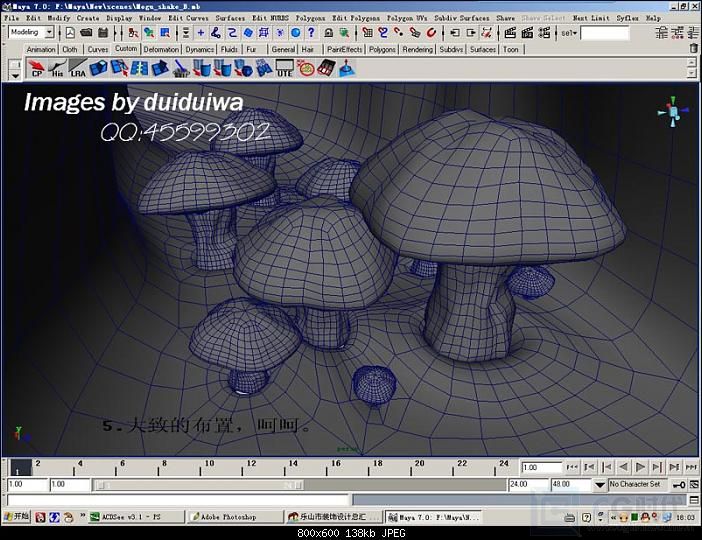702x540 pixels.
Task: Click the output connections icon
Action: tap(471, 32)
